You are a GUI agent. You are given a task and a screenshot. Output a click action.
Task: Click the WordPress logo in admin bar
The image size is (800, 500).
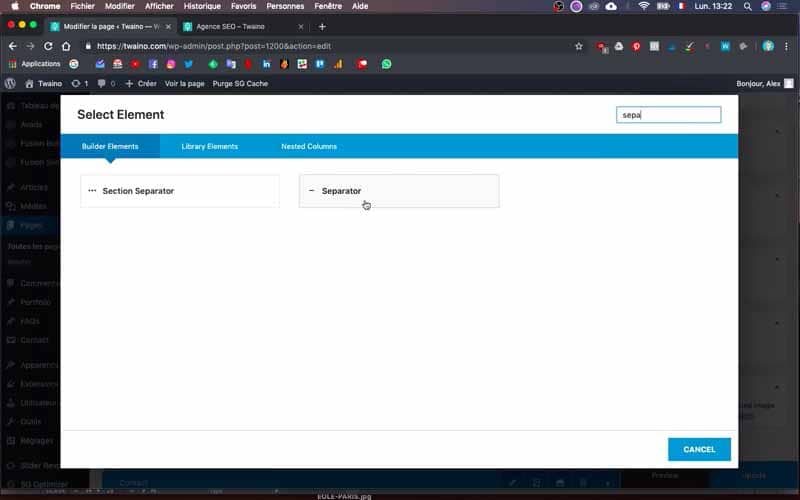[x=10, y=83]
